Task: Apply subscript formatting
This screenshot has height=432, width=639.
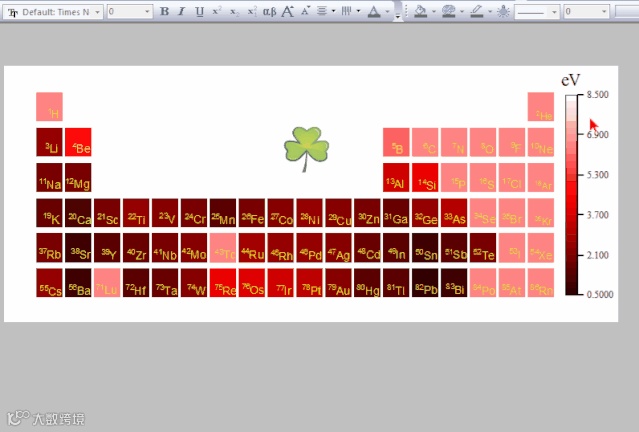Action: pyautogui.click(x=234, y=11)
